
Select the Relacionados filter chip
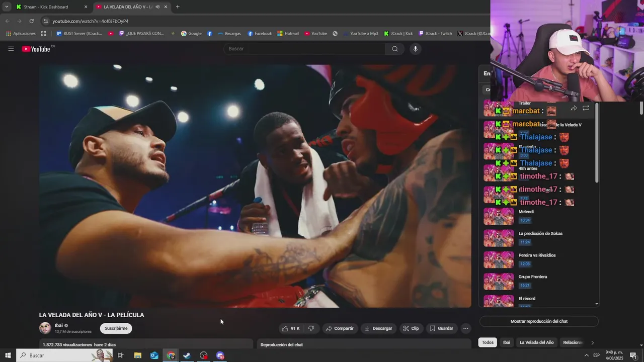click(573, 342)
